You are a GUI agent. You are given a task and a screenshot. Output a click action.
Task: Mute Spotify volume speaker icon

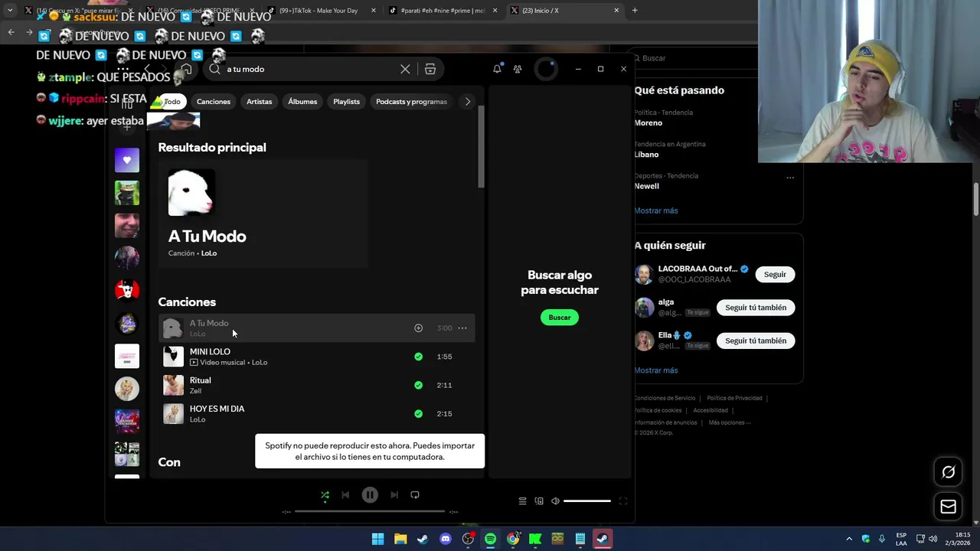[x=556, y=501]
